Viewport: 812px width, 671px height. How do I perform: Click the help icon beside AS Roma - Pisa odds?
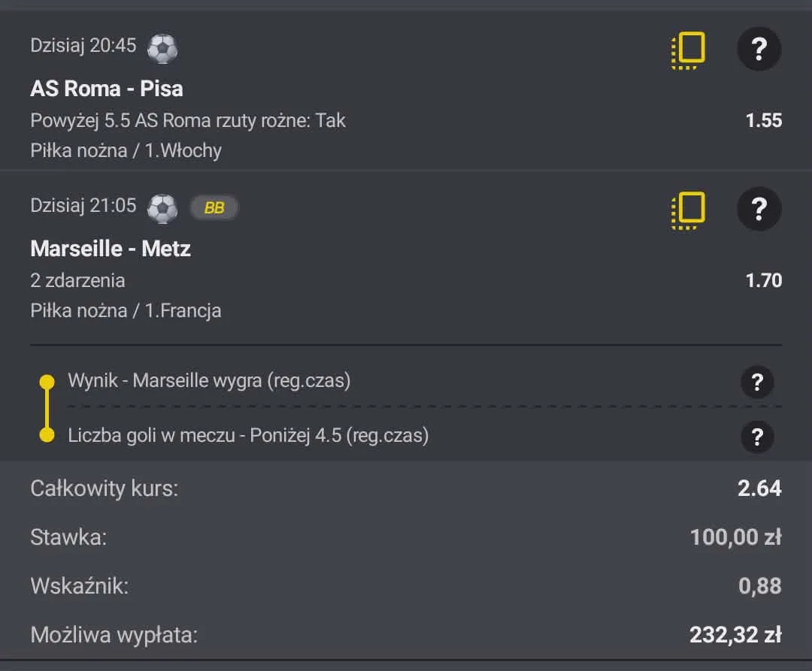click(759, 49)
